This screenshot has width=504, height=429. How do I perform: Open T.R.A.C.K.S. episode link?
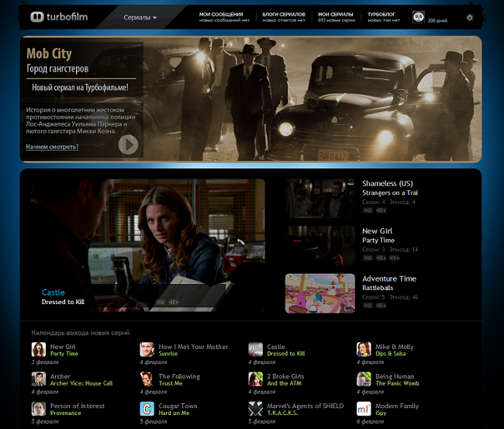point(282,413)
